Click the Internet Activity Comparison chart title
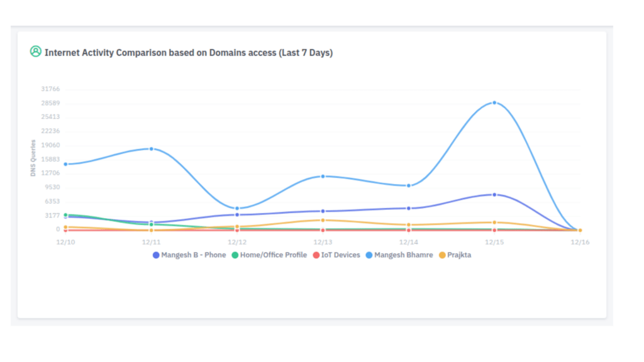The image size is (644, 362). click(189, 53)
